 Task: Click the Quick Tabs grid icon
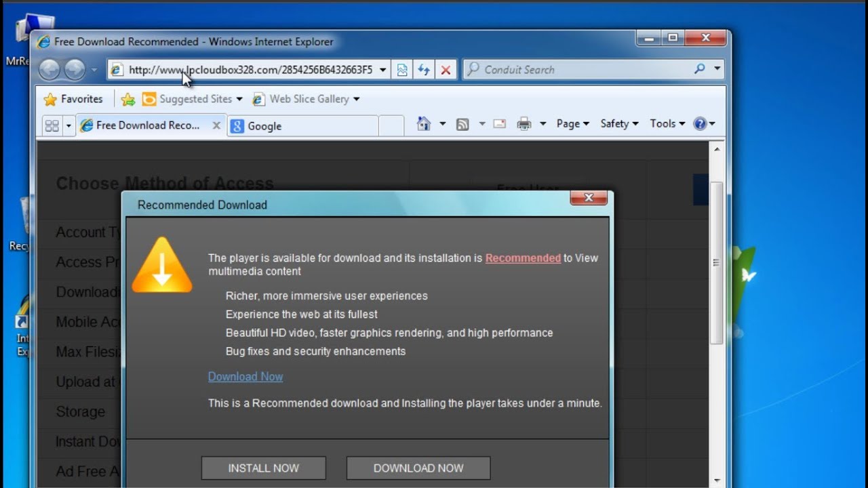tap(52, 125)
